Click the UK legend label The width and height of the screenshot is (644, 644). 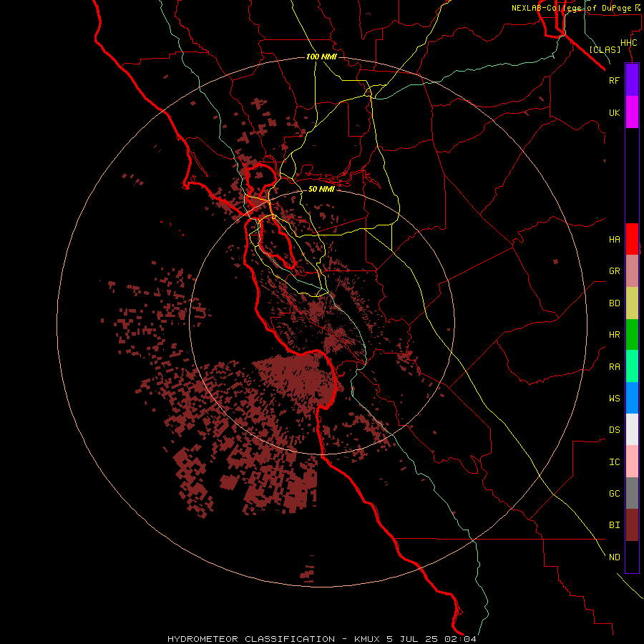pyautogui.click(x=614, y=112)
